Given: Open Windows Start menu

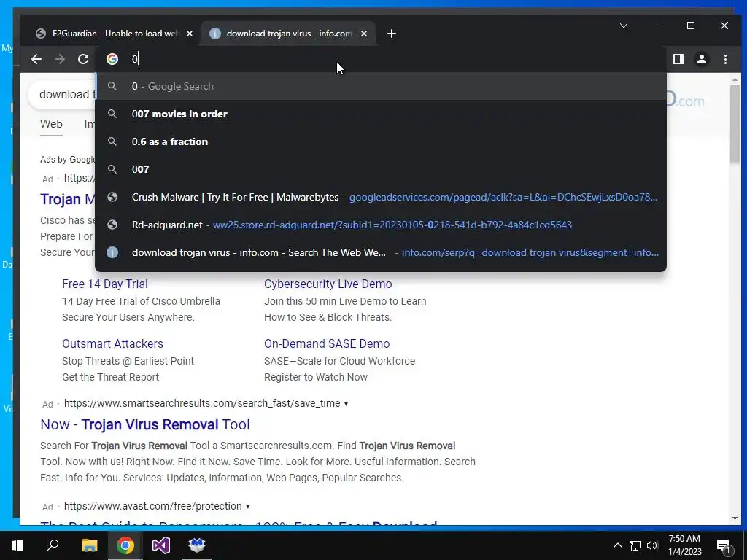Looking at the screenshot, I should coord(18,545).
